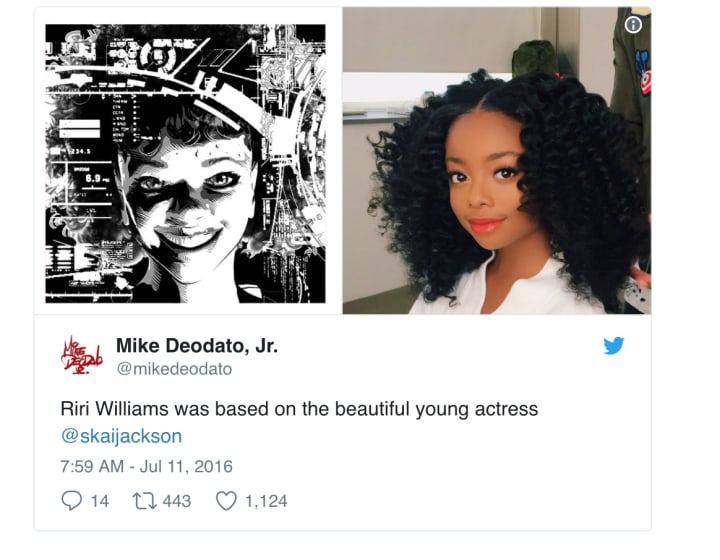Visit the Mike Deodato, Jr. profile name

197,346
